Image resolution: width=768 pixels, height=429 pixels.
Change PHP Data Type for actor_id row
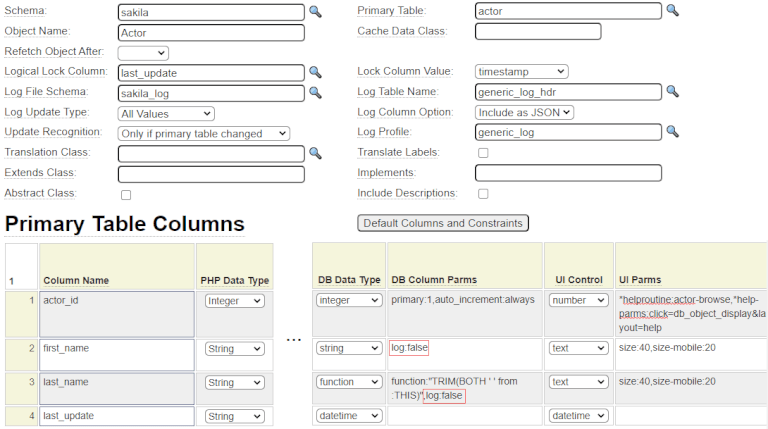tap(234, 301)
